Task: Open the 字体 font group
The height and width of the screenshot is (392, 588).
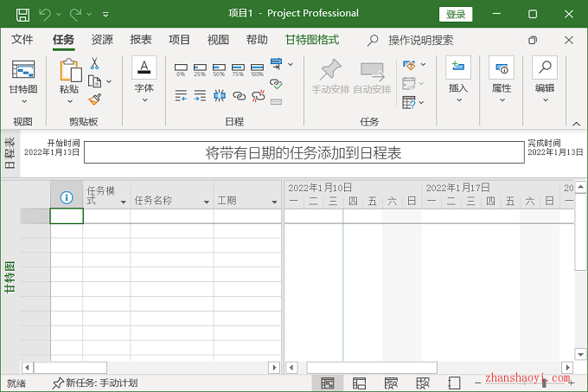Action: [144, 79]
